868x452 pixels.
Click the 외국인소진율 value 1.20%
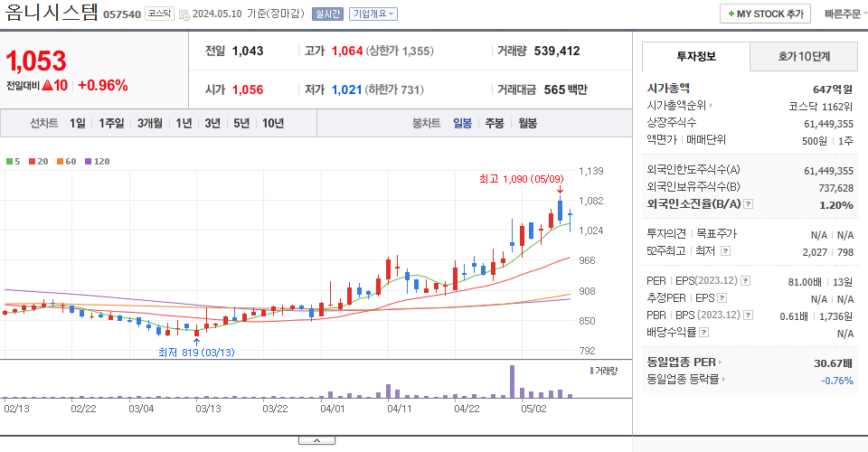tap(836, 205)
